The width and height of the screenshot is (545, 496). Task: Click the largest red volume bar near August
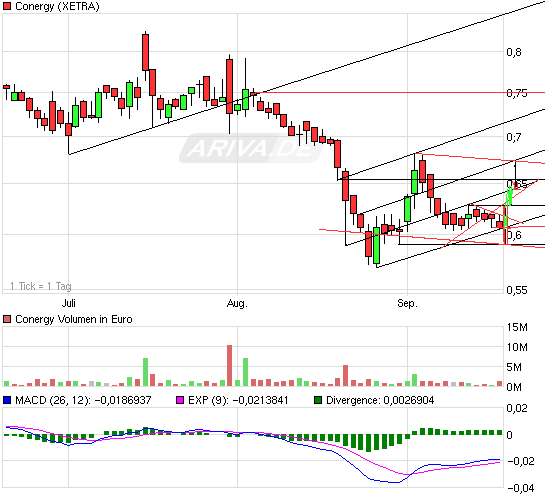point(229,365)
